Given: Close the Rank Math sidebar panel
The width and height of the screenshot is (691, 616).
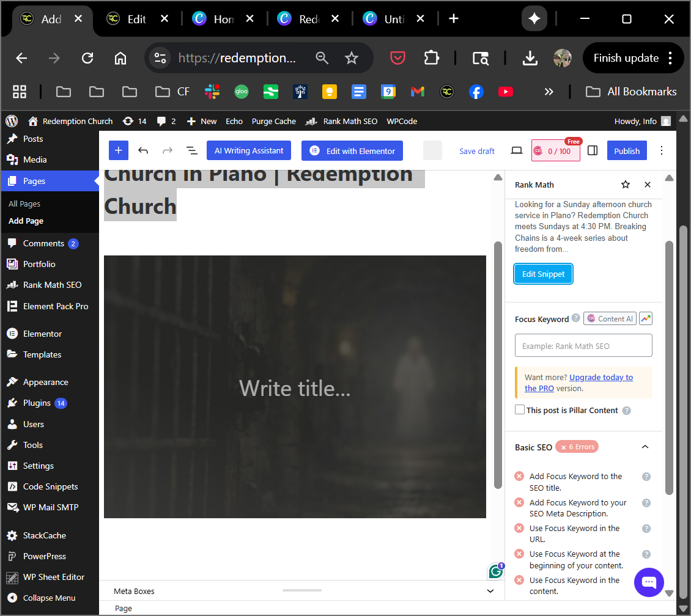Looking at the screenshot, I should tap(648, 185).
